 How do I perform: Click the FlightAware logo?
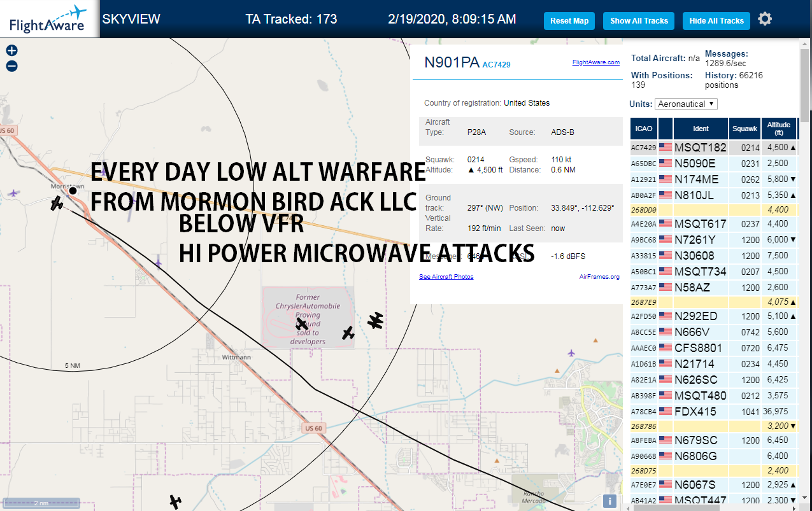[48, 18]
